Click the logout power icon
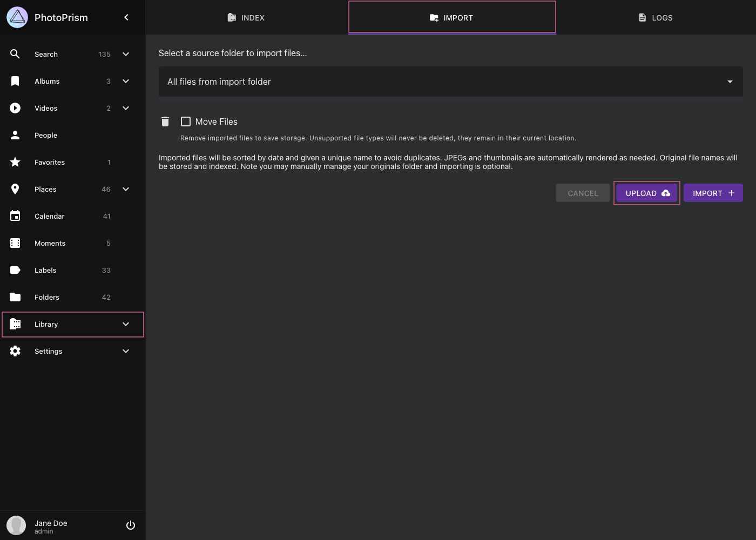Screen dimensions: 756x540 coord(130,525)
